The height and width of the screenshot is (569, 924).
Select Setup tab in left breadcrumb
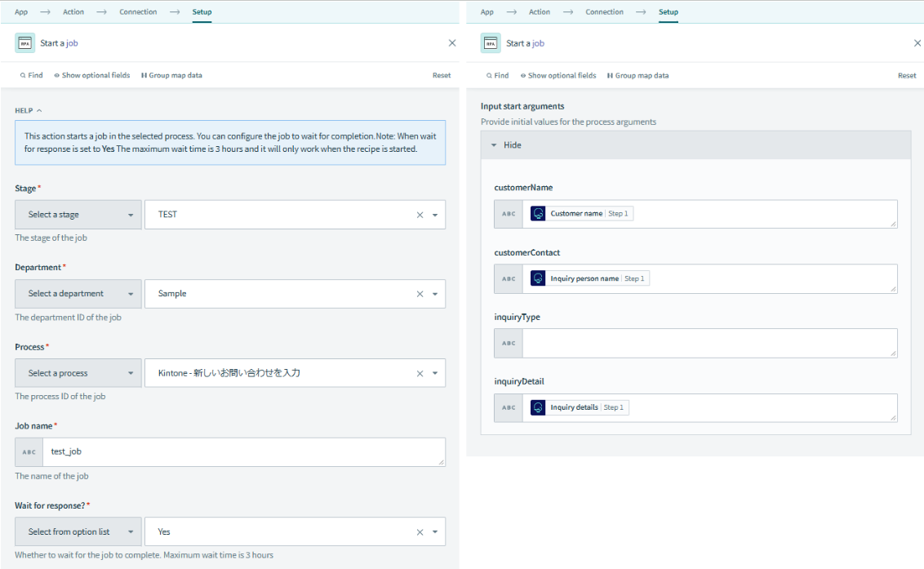pyautogui.click(x=202, y=11)
